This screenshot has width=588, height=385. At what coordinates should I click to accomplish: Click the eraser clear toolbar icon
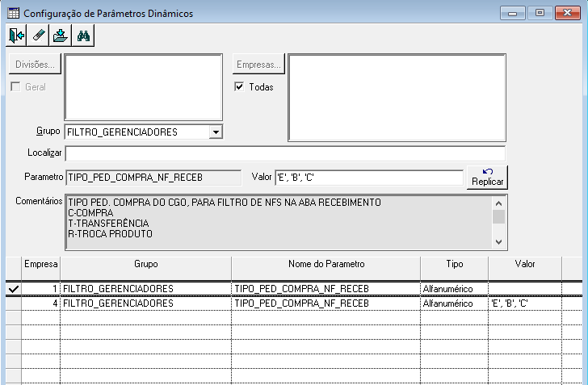[x=39, y=36]
